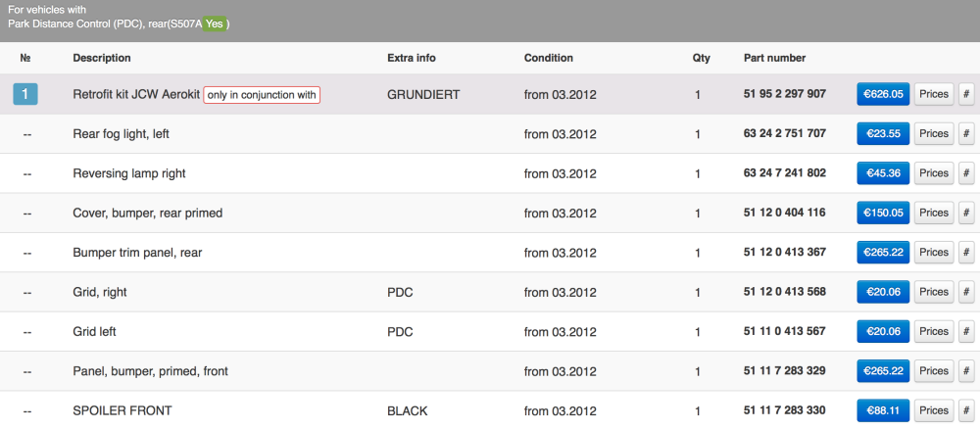
Task: Click the # button in Cover, bumper, rear primed row
Action: 965,213
